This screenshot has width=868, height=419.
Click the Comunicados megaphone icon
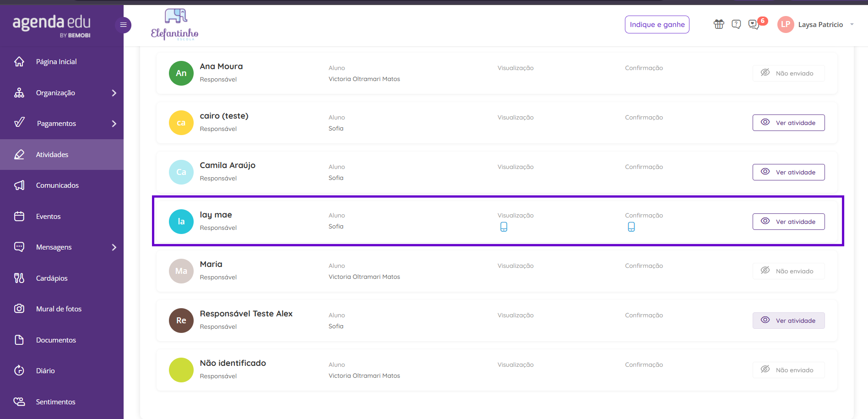click(19, 185)
